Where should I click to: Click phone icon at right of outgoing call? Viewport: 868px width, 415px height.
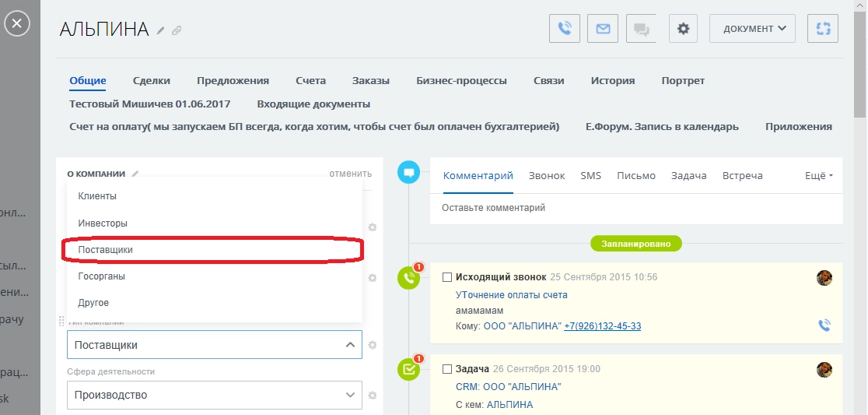824,325
